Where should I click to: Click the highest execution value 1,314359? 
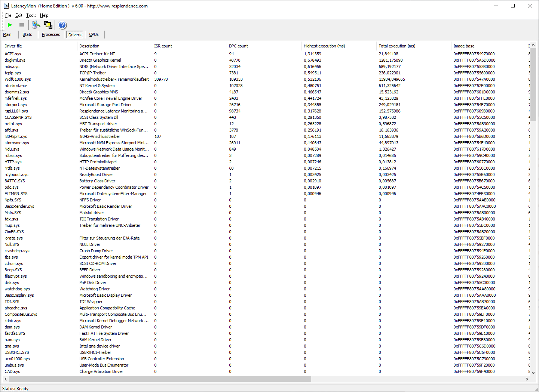click(x=313, y=54)
